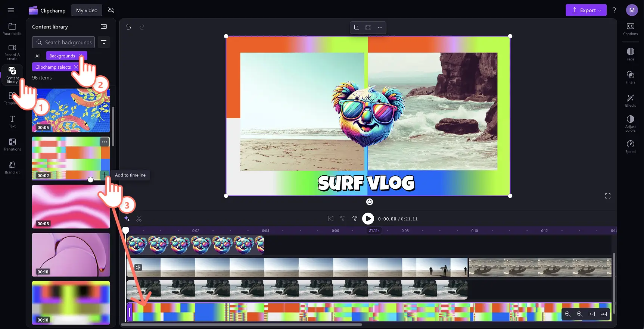Zoom in the timeline
Image resolution: width=644 pixels, height=329 pixels.
[x=580, y=314]
